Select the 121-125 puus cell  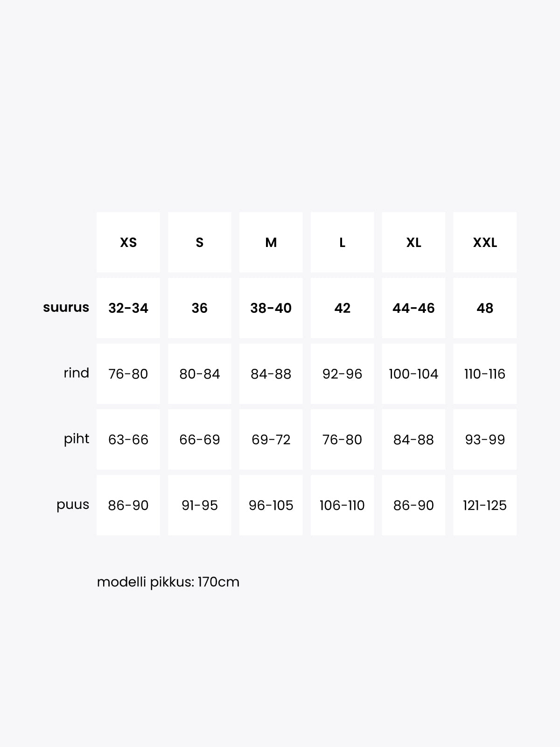click(485, 505)
